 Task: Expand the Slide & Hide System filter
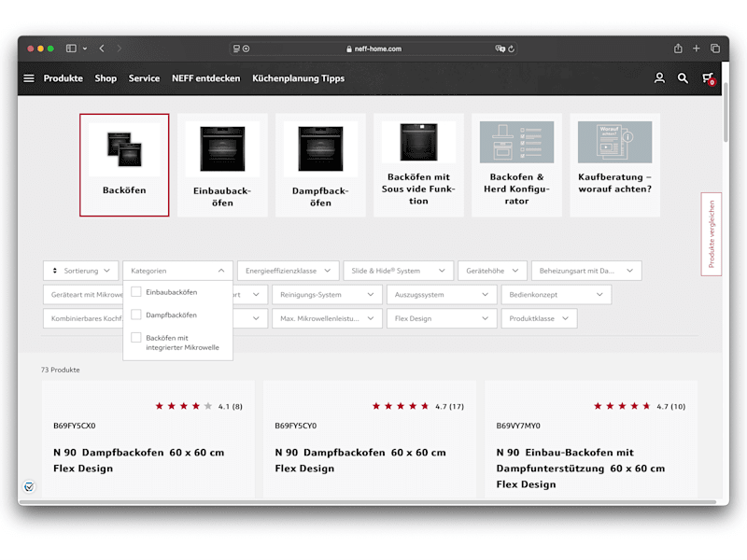click(x=398, y=271)
